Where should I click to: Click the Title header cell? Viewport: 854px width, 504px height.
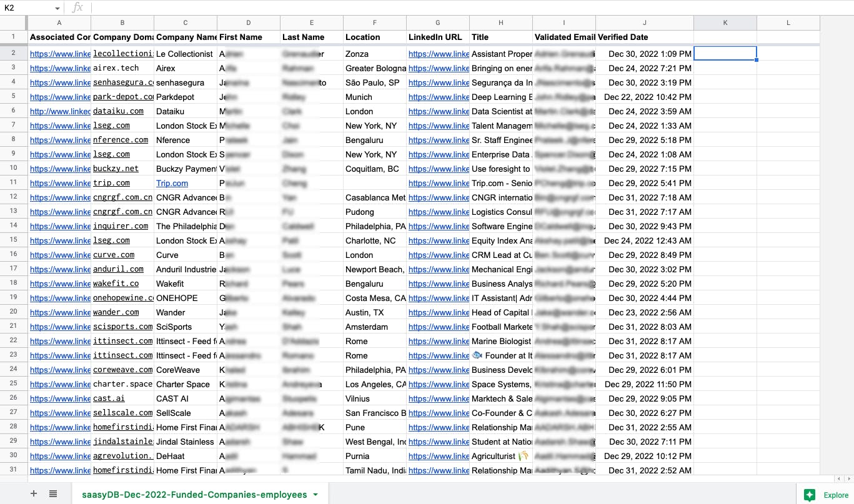(501, 37)
